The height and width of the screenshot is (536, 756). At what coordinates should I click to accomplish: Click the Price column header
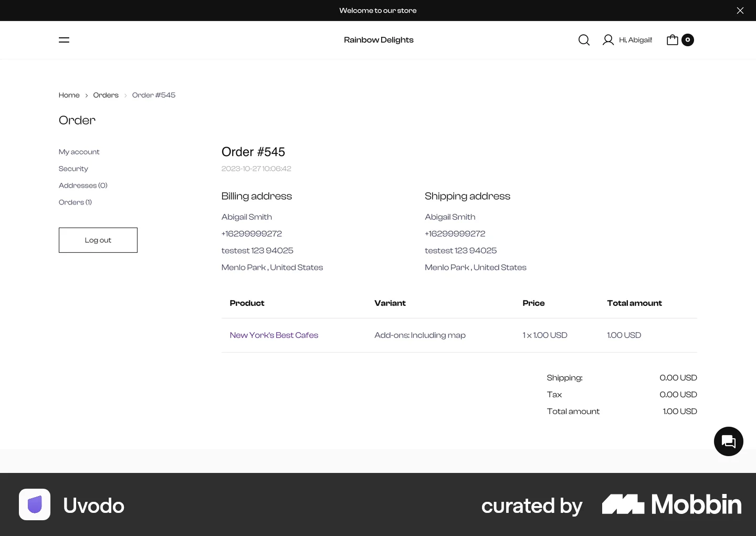(533, 303)
